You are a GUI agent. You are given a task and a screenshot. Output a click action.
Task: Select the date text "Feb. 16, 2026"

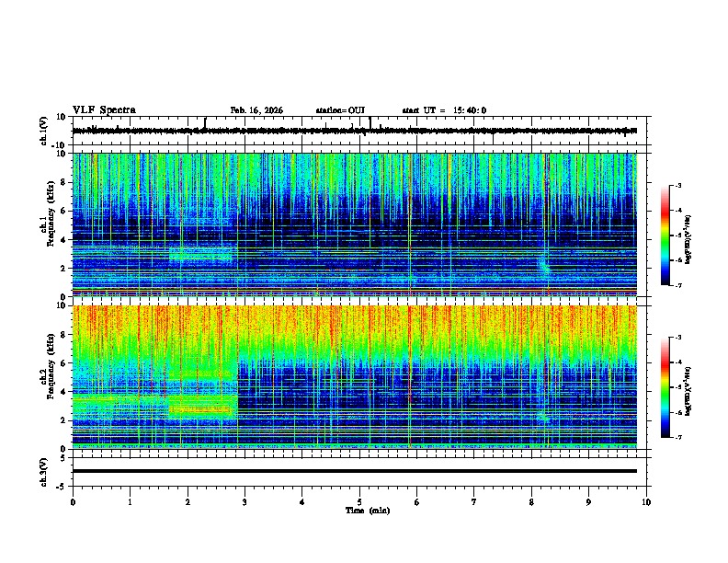pos(256,110)
